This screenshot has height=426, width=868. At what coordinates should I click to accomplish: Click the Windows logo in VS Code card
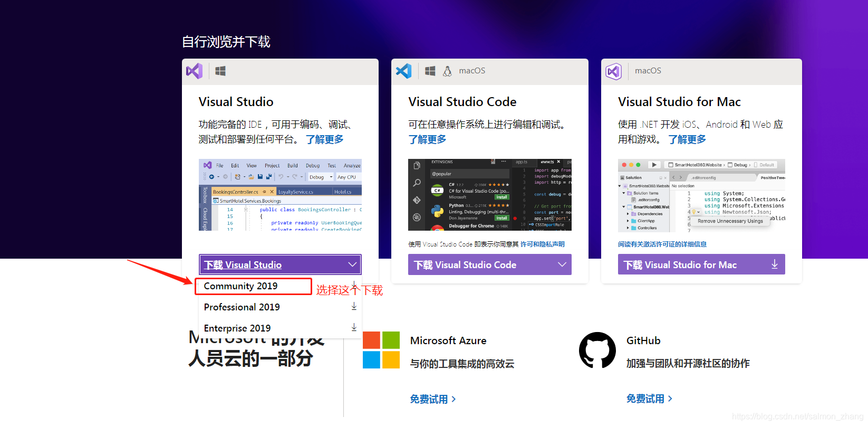coord(430,71)
